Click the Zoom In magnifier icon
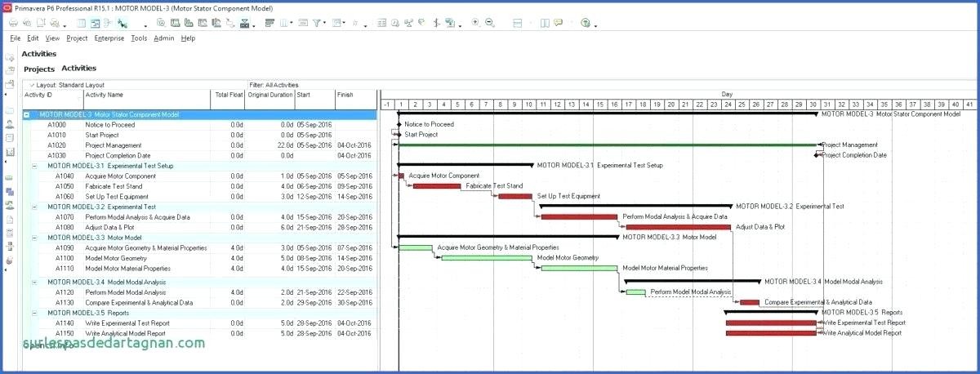Screen dimensions: 980x374 point(475,24)
